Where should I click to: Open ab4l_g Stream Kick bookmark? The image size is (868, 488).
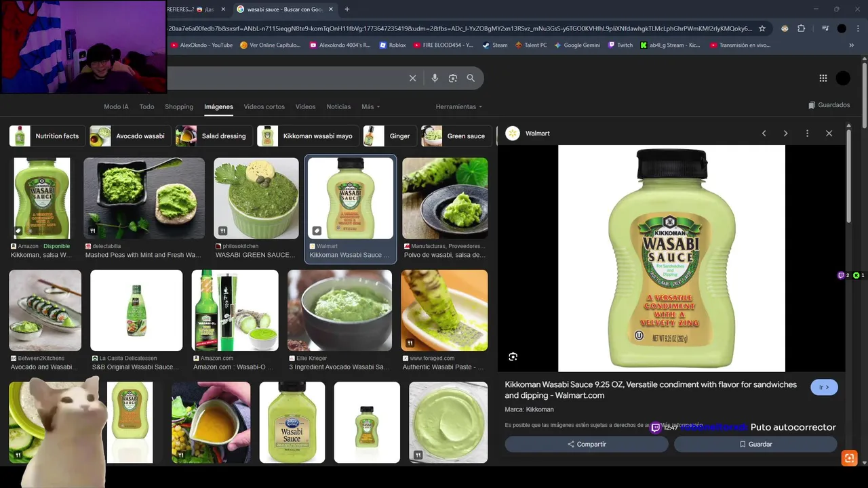pyautogui.click(x=670, y=45)
